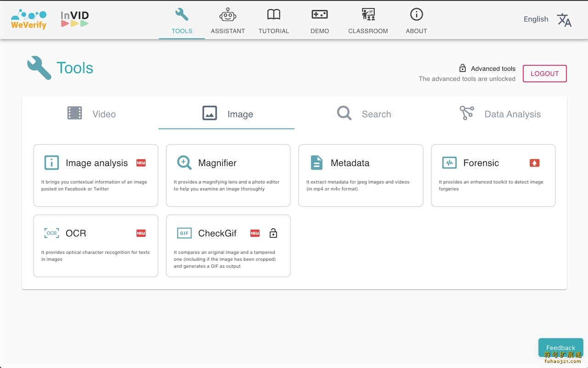Click the NEW badge on CheckGif card

255,233
